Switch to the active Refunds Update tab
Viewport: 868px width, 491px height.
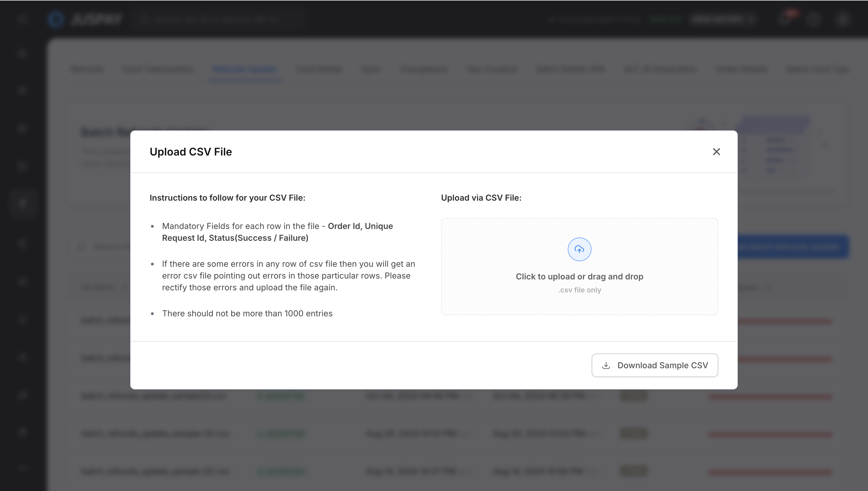click(x=245, y=69)
